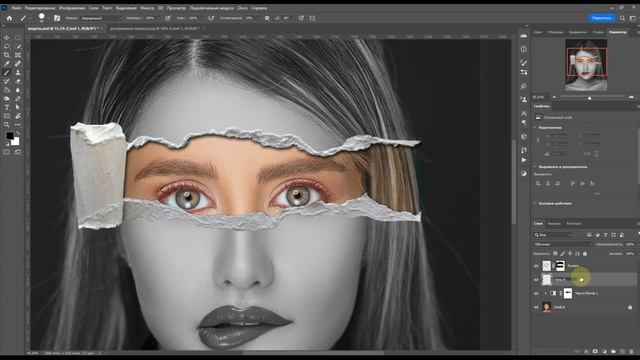Viewport: 640px width, 360px height.
Task: Open the search magnifier at top right
Action: [622, 18]
